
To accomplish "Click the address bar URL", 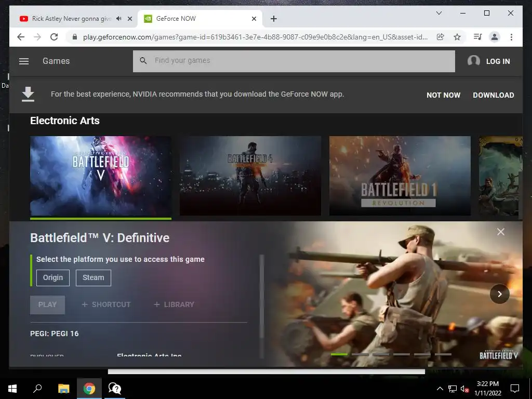I will point(255,37).
